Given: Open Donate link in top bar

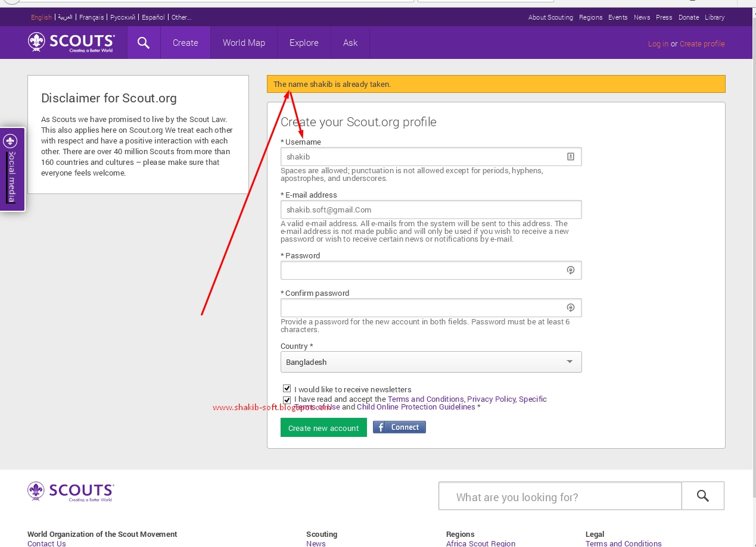Looking at the screenshot, I should pyautogui.click(x=689, y=17).
